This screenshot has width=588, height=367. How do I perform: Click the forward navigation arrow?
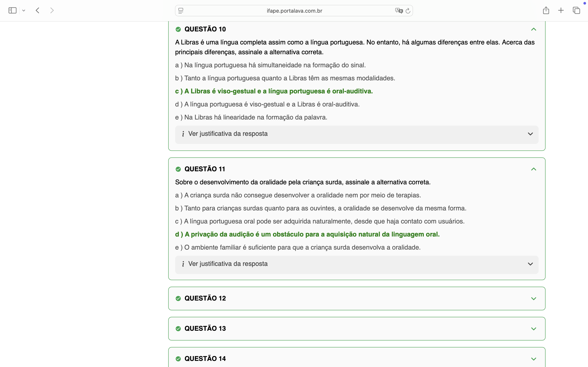point(52,10)
